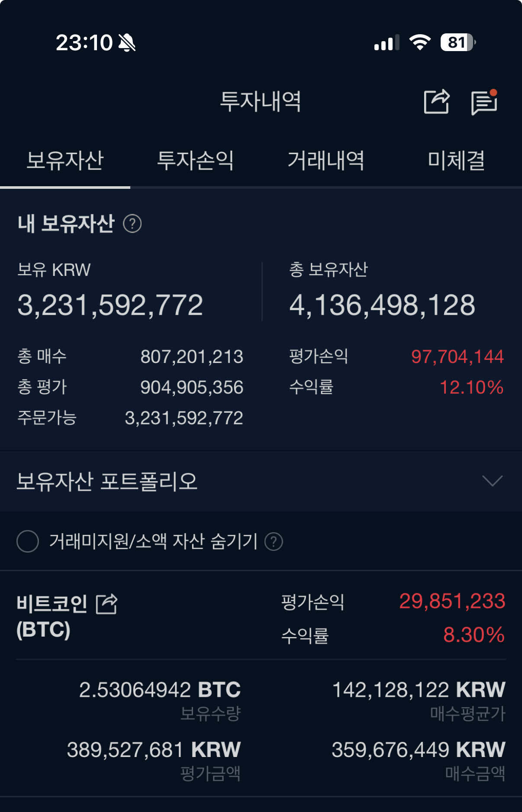The height and width of the screenshot is (812, 522).
Task: Tap the battery indicator showing 81
Action: [457, 42]
